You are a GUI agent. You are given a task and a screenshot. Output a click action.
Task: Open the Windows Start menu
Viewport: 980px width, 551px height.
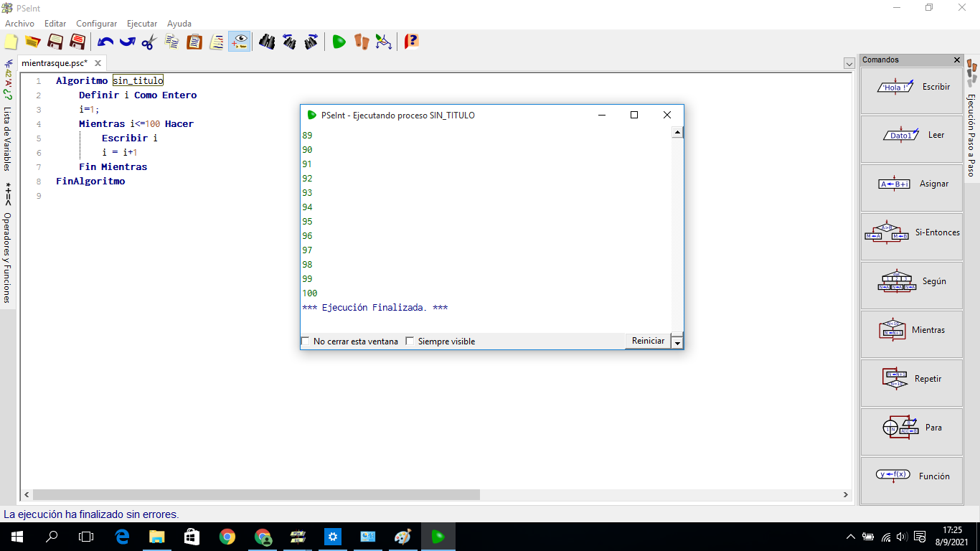17,537
